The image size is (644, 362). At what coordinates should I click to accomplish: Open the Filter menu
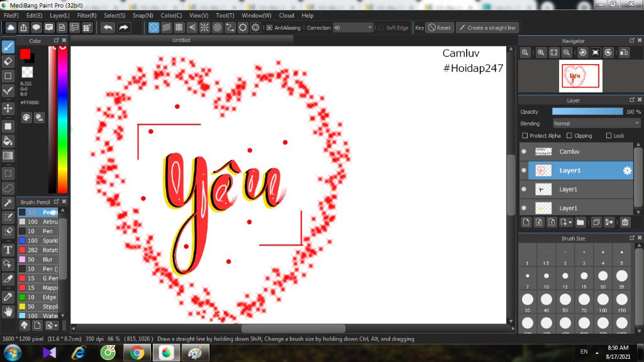(x=87, y=15)
